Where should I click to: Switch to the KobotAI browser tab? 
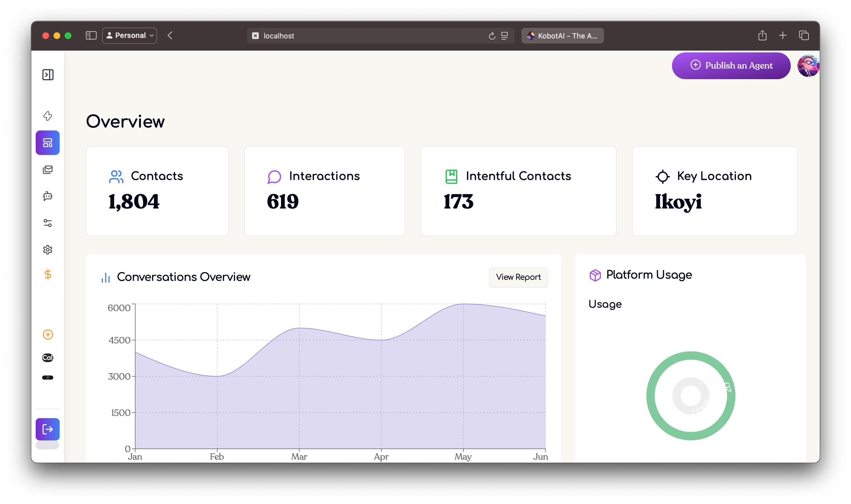[562, 36]
